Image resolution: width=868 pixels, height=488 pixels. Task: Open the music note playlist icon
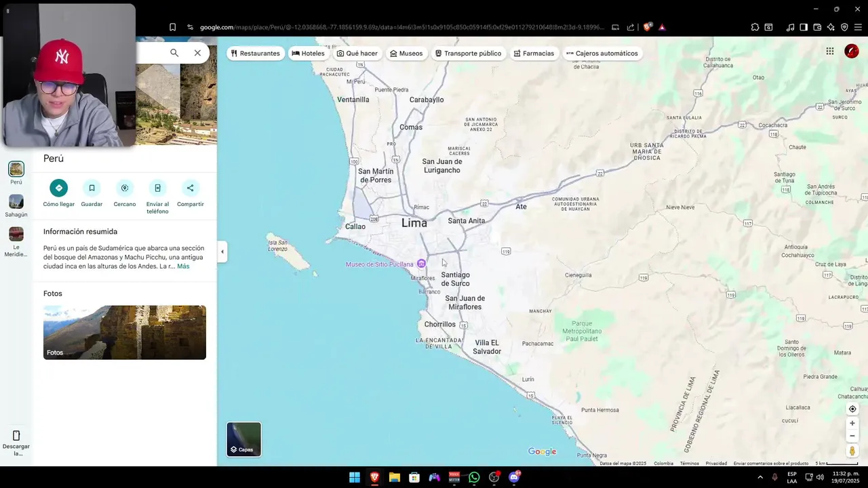tap(790, 27)
